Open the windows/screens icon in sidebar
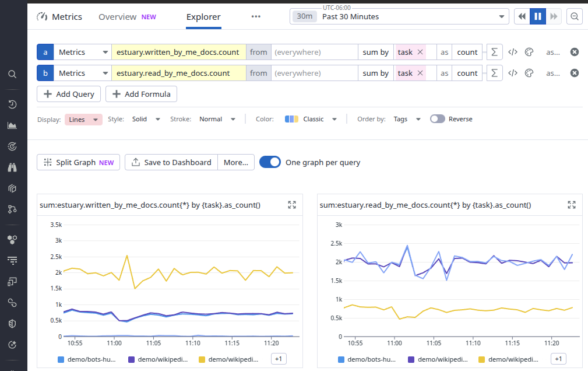Screen dimensions: 588x371 (12, 282)
